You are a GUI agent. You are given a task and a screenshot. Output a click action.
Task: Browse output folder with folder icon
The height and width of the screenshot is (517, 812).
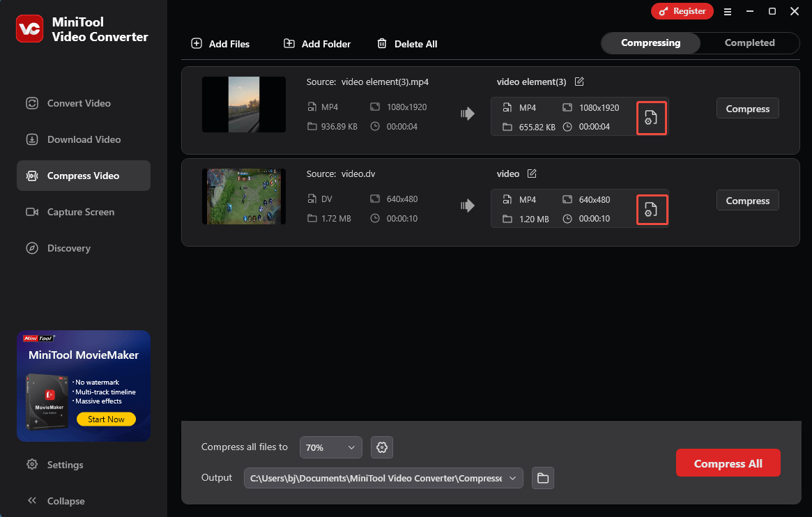coord(542,478)
